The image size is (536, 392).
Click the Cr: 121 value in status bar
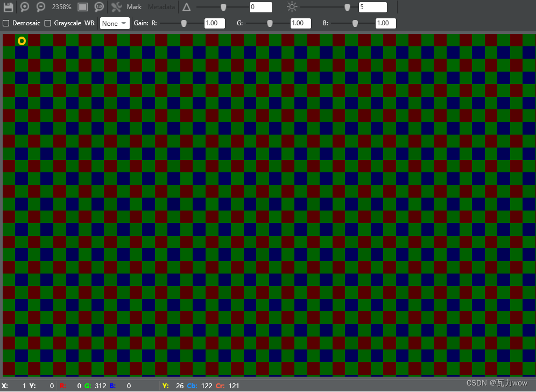[x=228, y=386]
